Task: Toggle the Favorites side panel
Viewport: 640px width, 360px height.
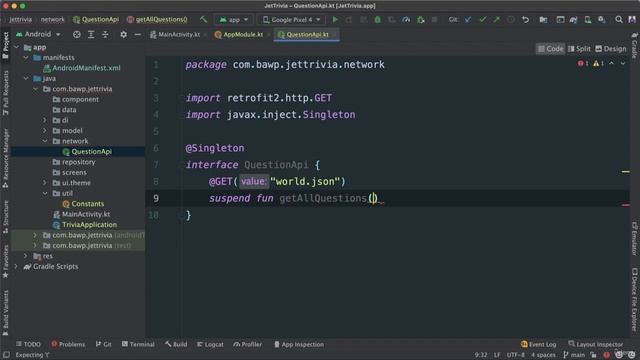Action: [x=6, y=262]
